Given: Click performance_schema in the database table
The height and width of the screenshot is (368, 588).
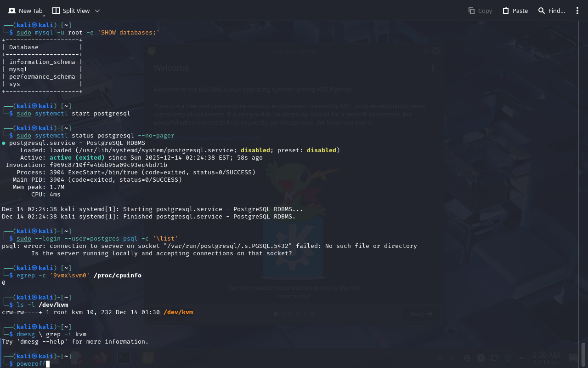Looking at the screenshot, I should (x=42, y=77).
